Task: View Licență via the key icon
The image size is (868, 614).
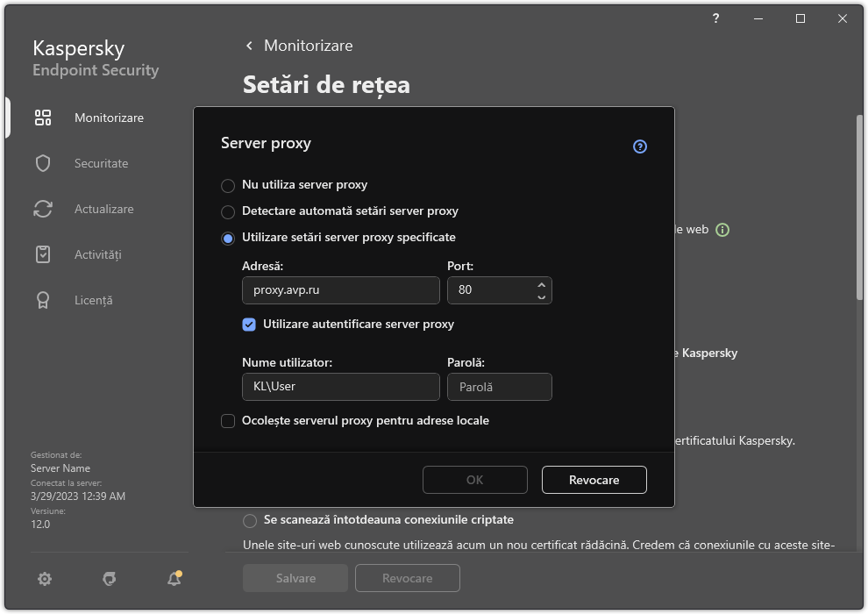Action: click(x=42, y=300)
